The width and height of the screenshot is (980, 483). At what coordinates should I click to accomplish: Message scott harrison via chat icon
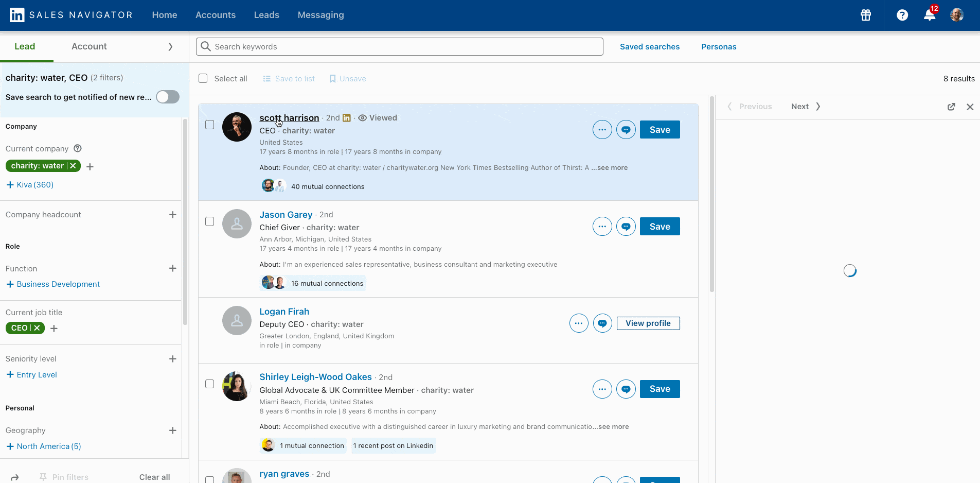(x=626, y=130)
